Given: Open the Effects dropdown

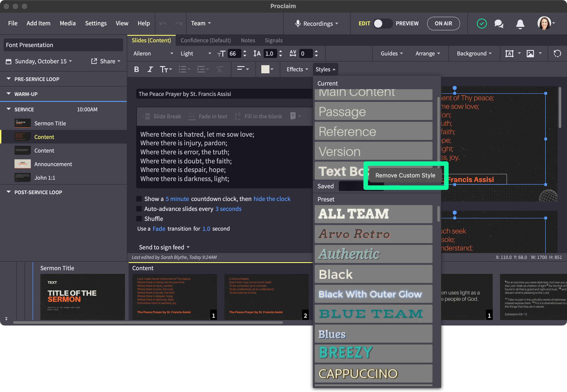Looking at the screenshot, I should [297, 69].
